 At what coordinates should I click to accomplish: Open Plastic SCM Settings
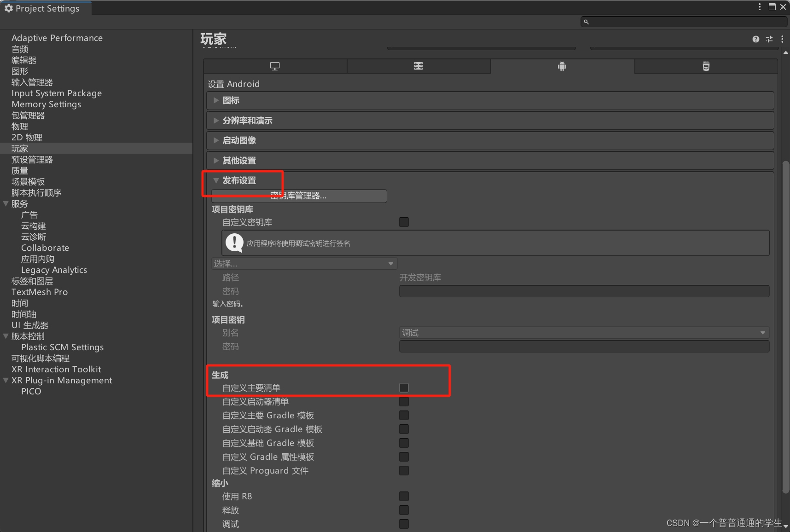[62, 347]
